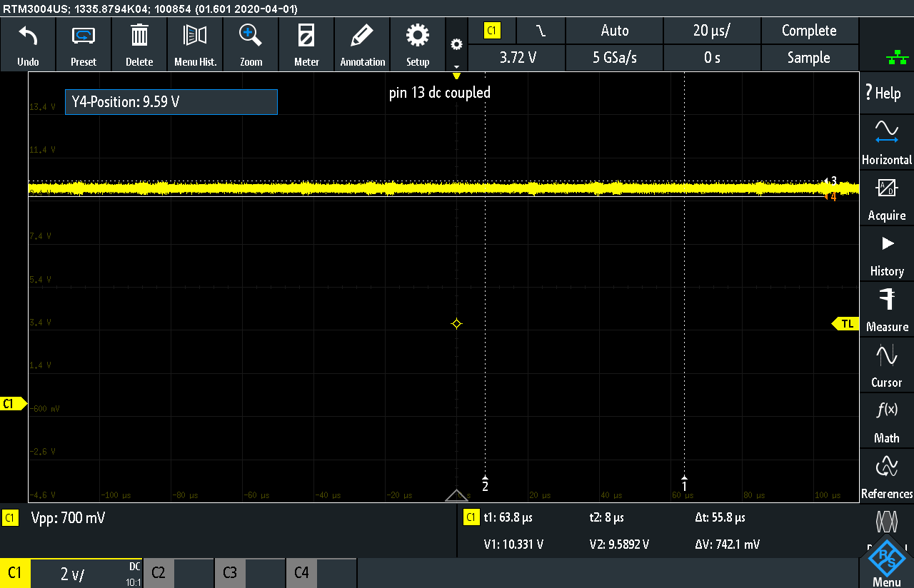Click the Complete acquisition status
The width and height of the screenshot is (914, 588).
pos(809,31)
